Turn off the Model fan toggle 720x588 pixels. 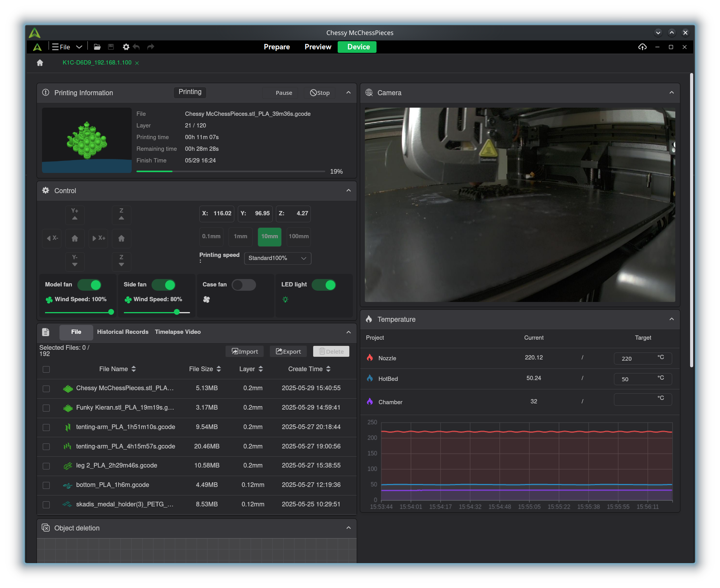click(90, 285)
